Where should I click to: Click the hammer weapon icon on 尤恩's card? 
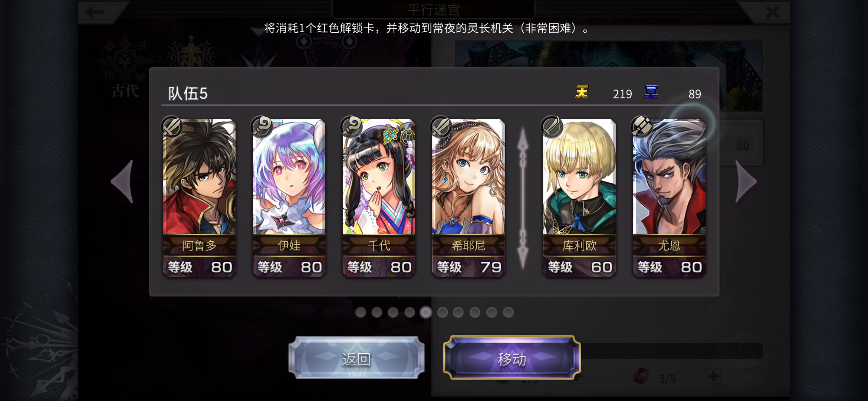pyautogui.click(x=642, y=127)
